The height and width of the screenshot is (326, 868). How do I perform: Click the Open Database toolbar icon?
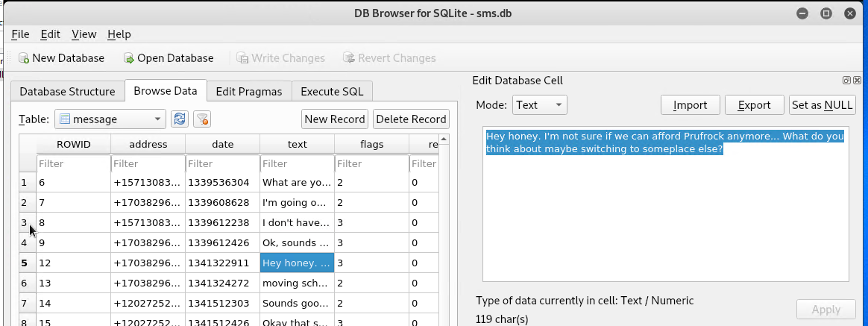129,58
